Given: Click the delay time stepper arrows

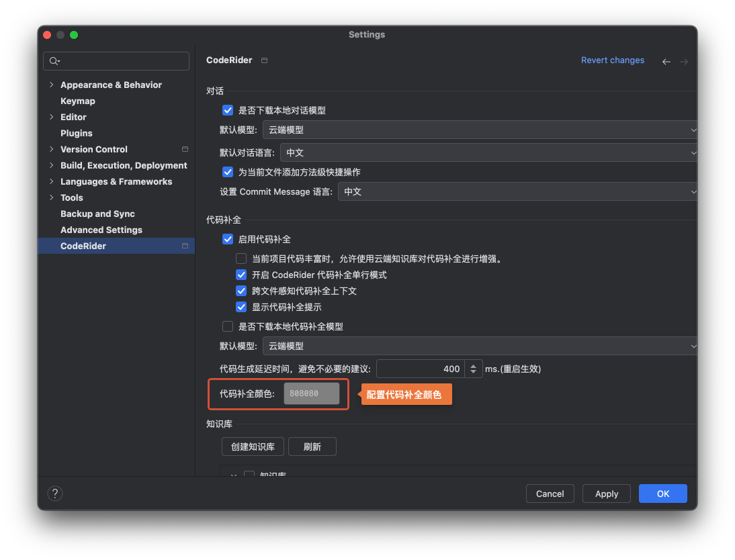Looking at the screenshot, I should (474, 369).
